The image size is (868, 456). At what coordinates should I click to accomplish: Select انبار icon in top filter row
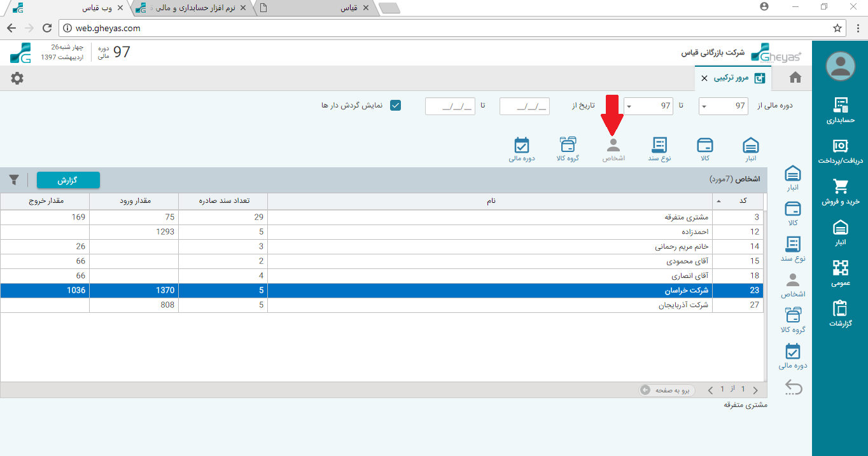pyautogui.click(x=751, y=149)
